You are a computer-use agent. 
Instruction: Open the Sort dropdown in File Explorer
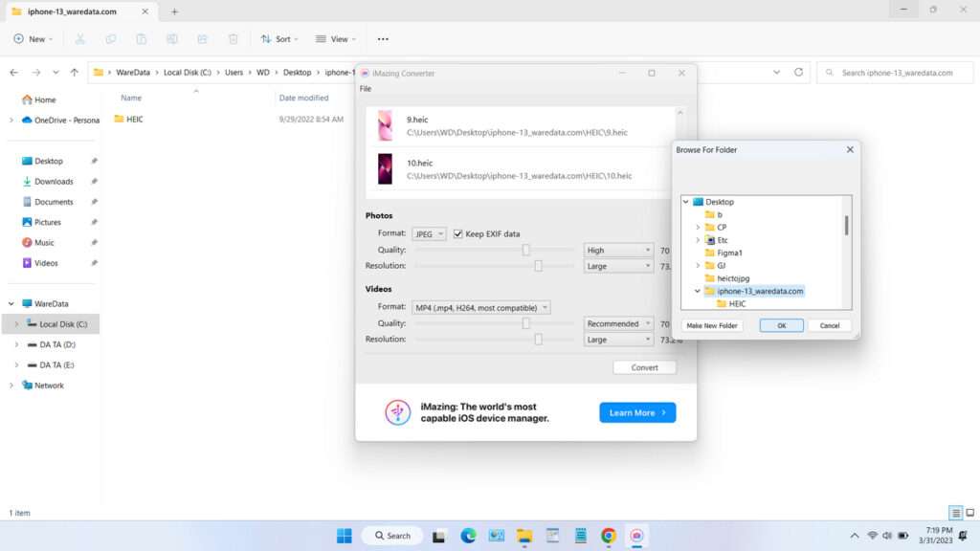pos(278,38)
